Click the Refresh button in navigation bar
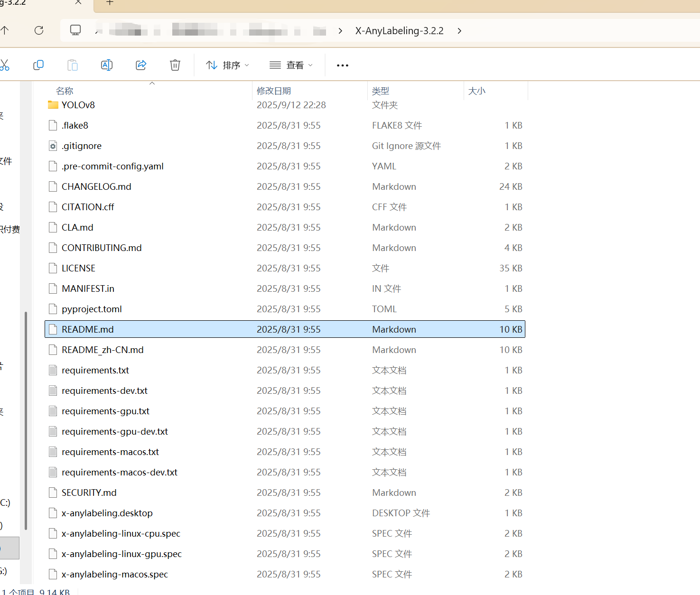 [39, 30]
